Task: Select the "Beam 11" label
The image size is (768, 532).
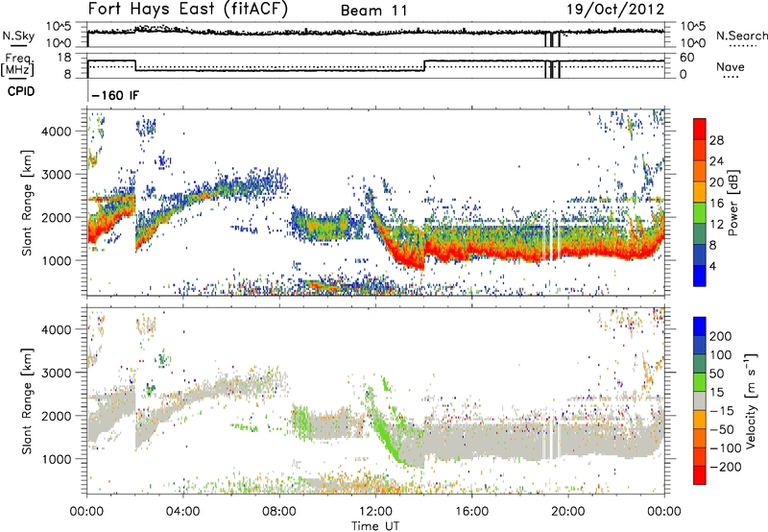Action: [374, 11]
